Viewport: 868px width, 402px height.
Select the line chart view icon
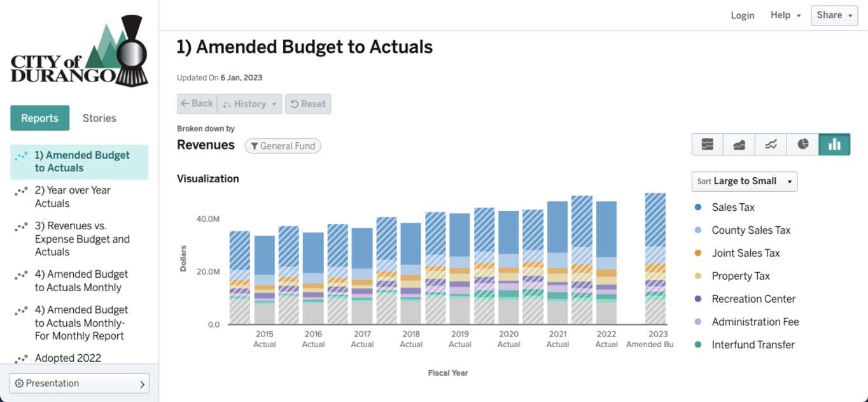771,145
